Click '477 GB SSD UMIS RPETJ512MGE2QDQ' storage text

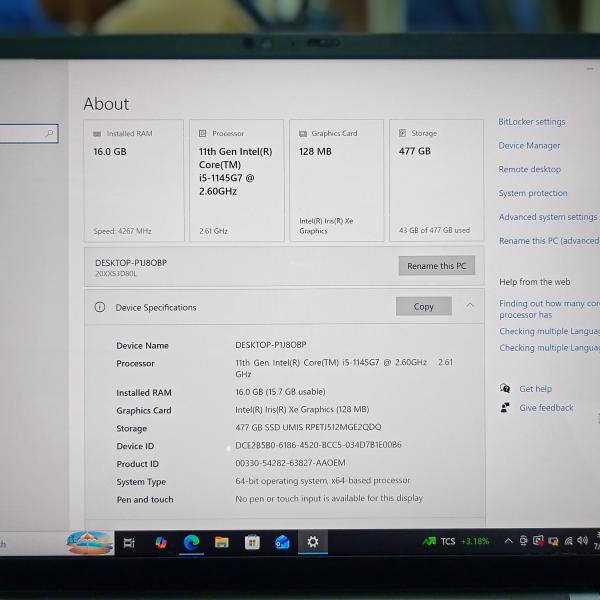coord(308,427)
